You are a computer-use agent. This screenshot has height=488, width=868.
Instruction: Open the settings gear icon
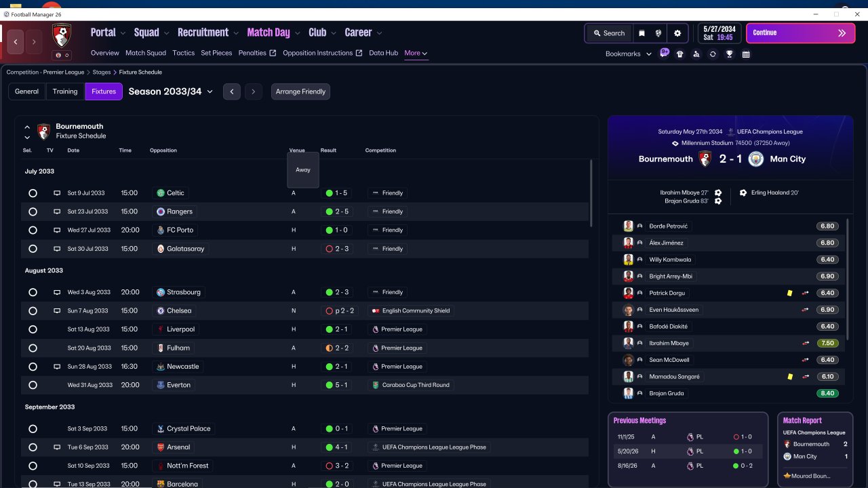point(677,33)
